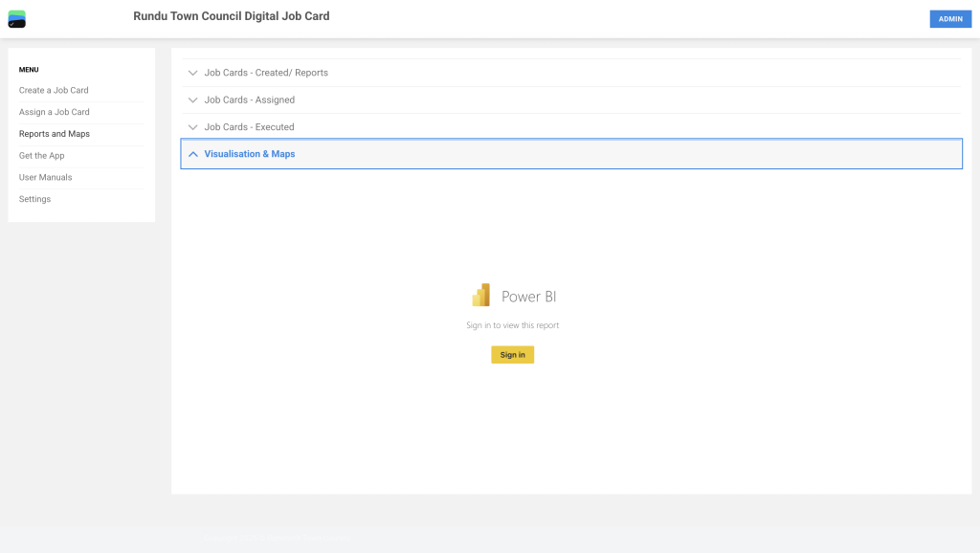The width and height of the screenshot is (980, 553).
Task: Expand the Job Cards - Assigned section
Action: point(249,100)
